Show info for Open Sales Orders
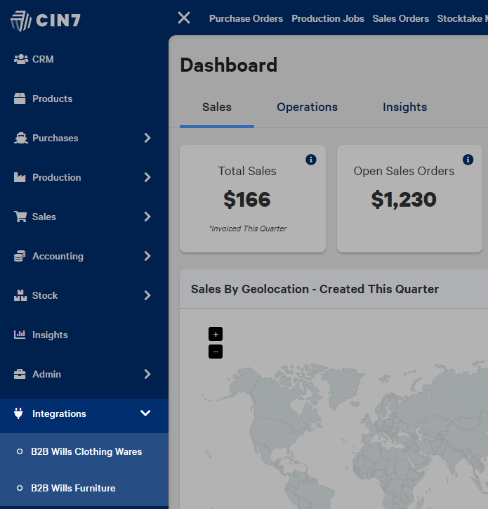This screenshot has height=509, width=488. pyautogui.click(x=468, y=160)
